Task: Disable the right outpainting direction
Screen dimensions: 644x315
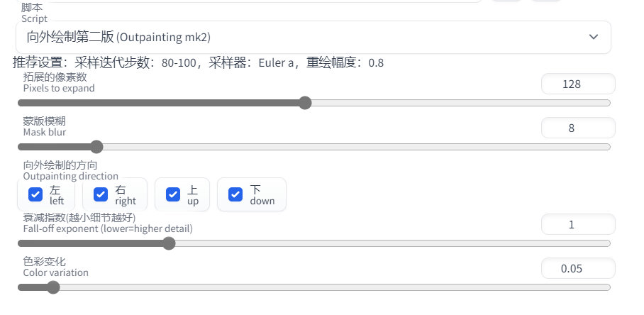Action: coord(101,194)
